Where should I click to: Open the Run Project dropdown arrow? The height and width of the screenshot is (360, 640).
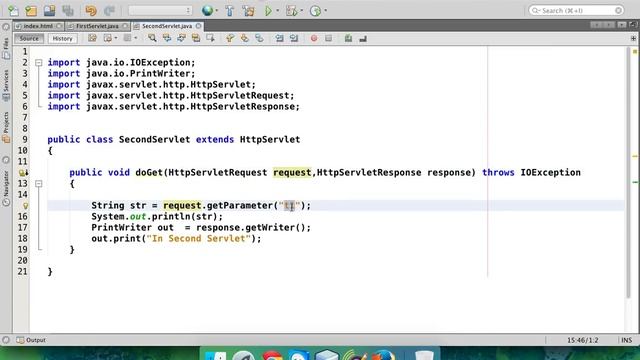pos(278,11)
